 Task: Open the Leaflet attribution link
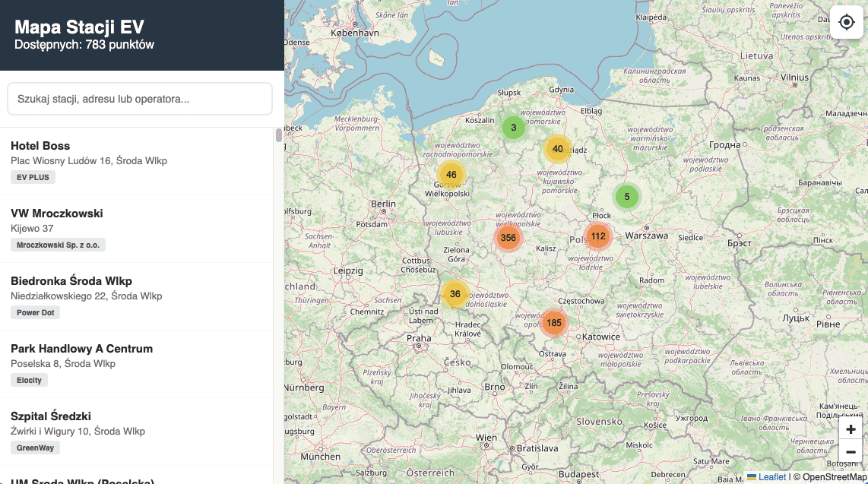click(771, 477)
